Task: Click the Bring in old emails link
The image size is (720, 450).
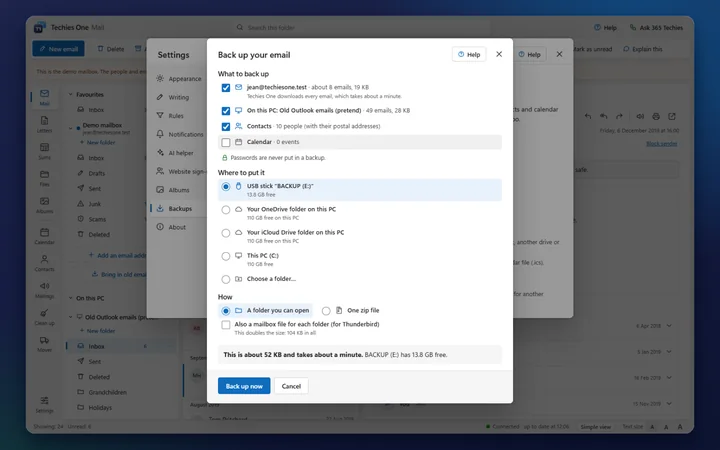Action: tap(119, 274)
